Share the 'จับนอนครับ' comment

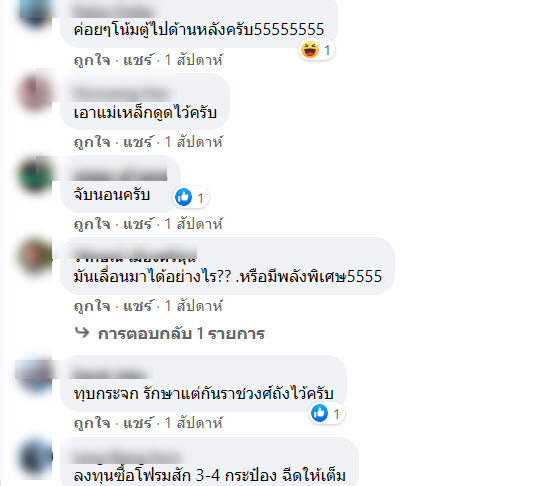tap(138, 225)
